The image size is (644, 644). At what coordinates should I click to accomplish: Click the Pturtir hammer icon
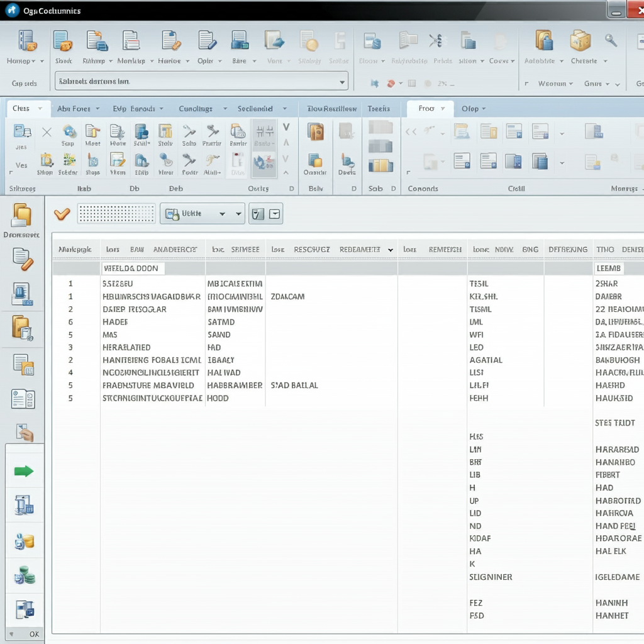pos(213,132)
